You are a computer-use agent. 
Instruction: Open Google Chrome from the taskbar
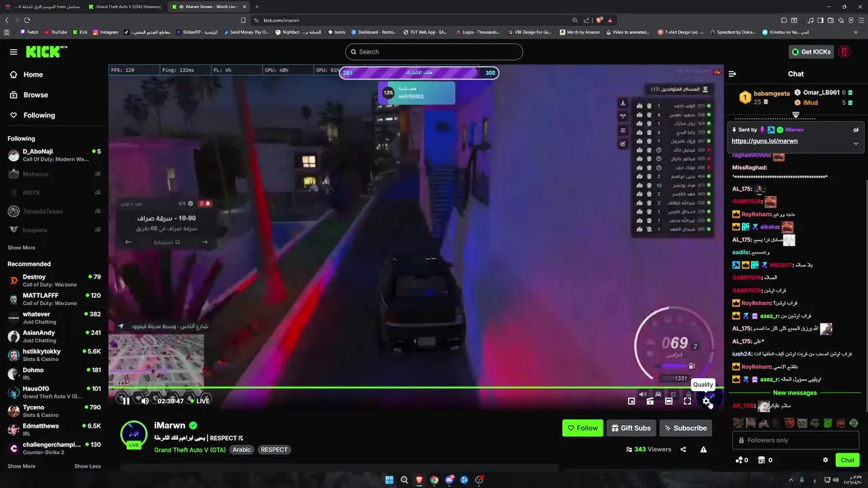tap(434, 480)
